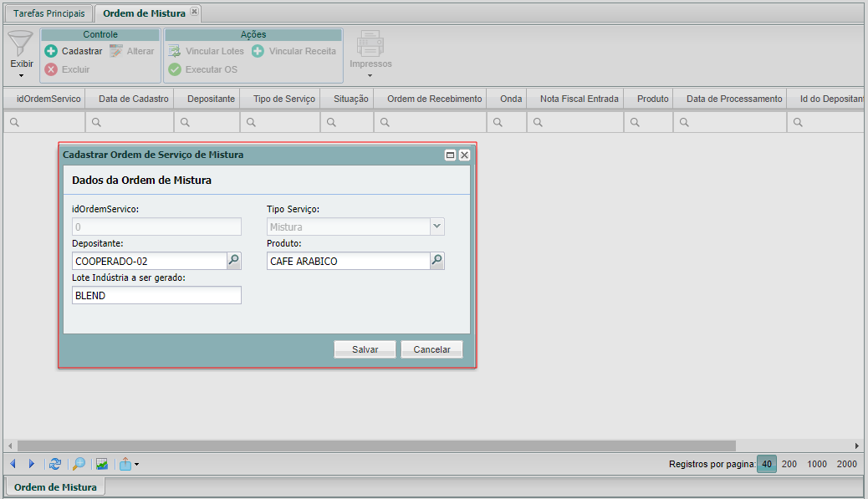Click the Depositante field with COOPERADO-02
The height and width of the screenshot is (499, 868).
[150, 261]
